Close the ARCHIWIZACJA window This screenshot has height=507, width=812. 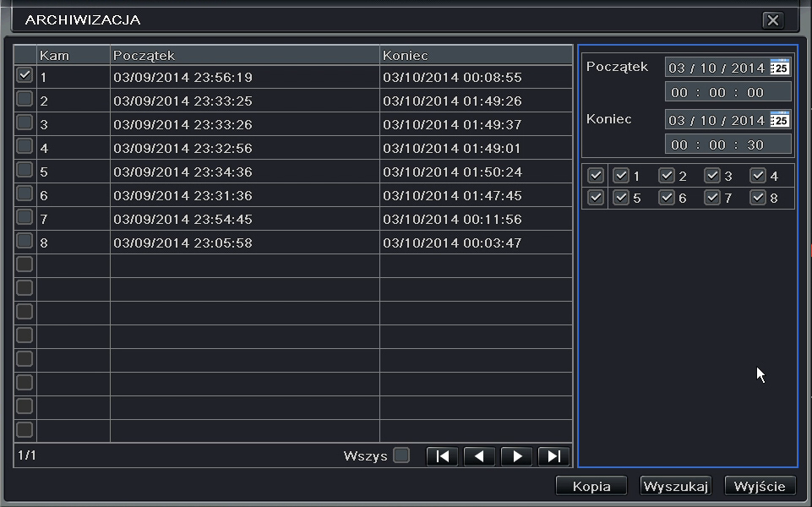(772, 20)
